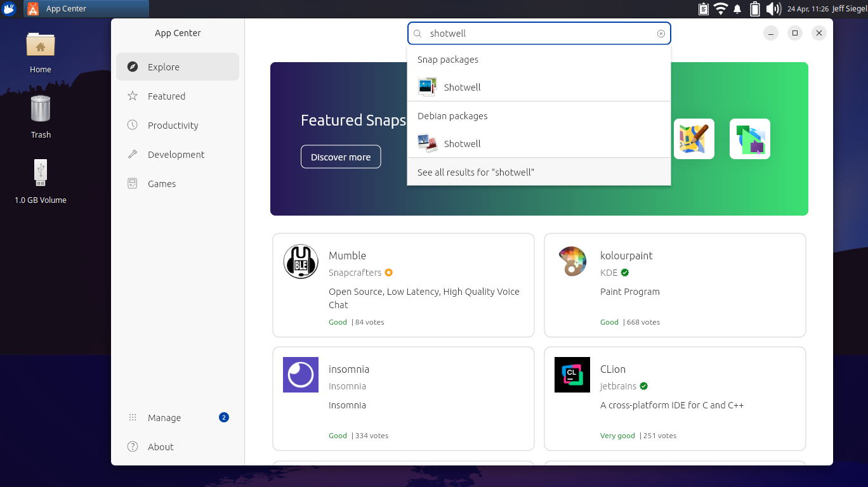Open the Trash on desktop

click(x=41, y=117)
